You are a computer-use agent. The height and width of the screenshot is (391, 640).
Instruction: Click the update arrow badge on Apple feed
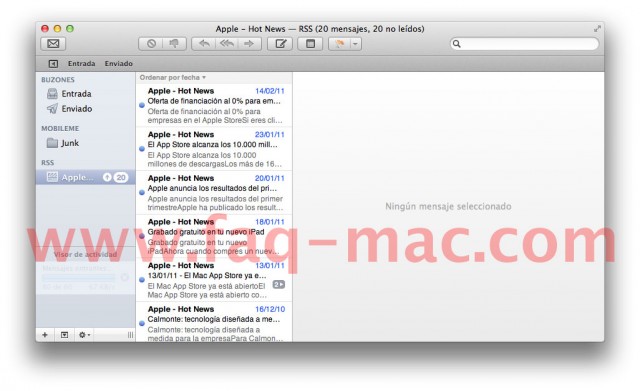click(x=107, y=177)
